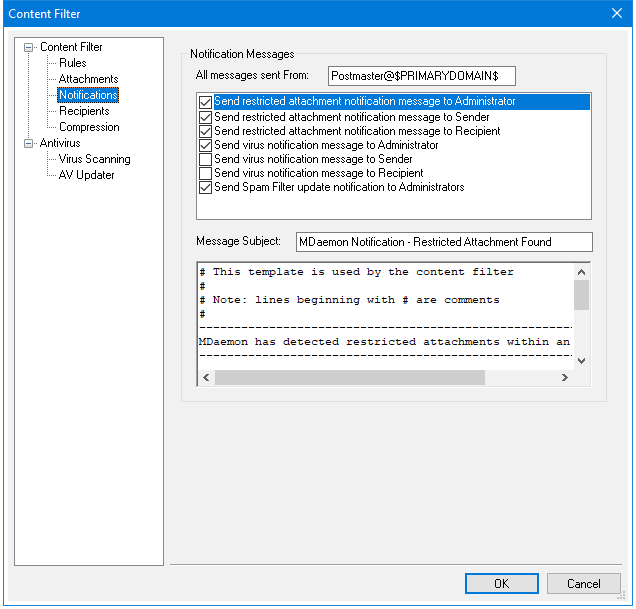
Task: Select the Recipients tree item
Action: [x=84, y=111]
